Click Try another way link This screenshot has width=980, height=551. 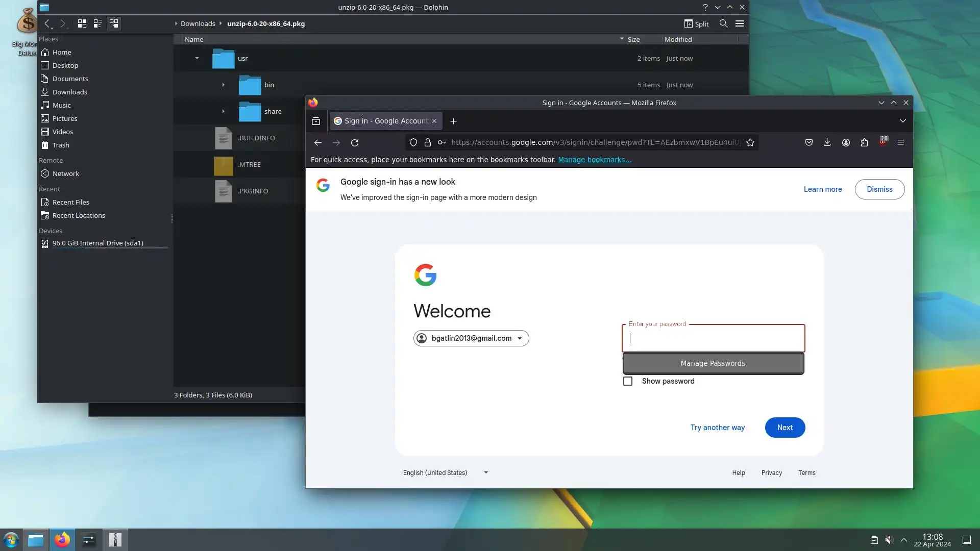point(717,428)
